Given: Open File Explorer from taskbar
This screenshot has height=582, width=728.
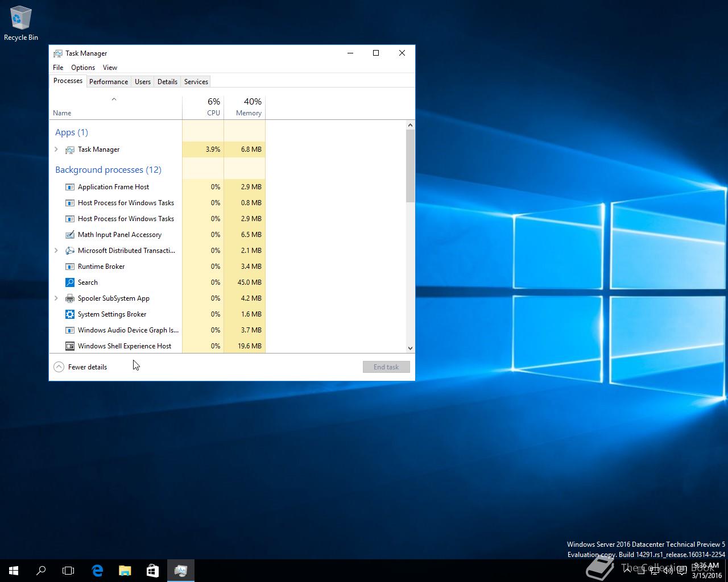Looking at the screenshot, I should (x=125, y=571).
